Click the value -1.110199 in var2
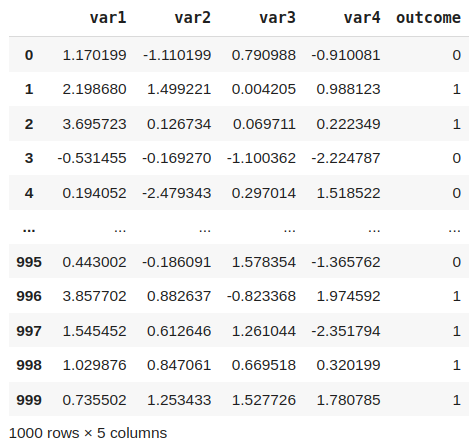Viewport: 474px width, 447px height. pos(177,55)
